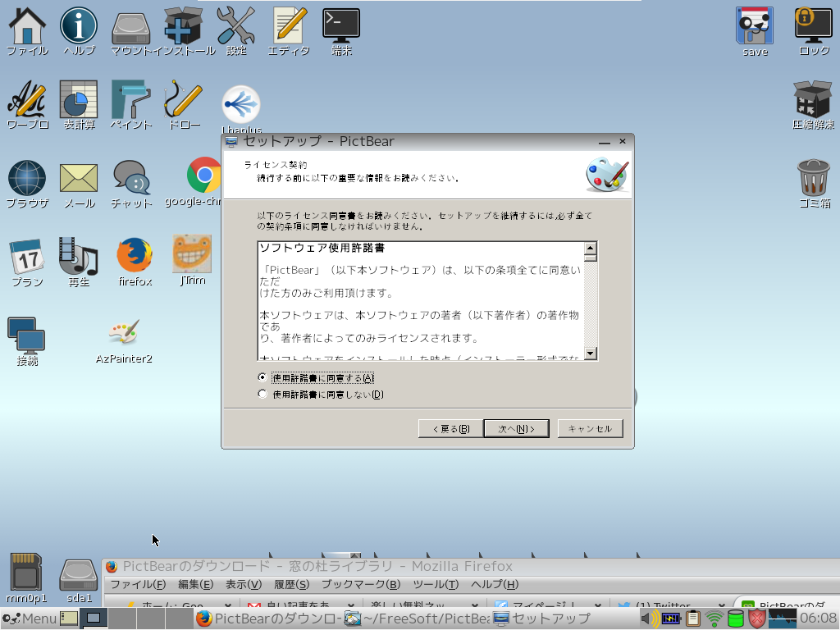Click the show desktop taskbar icon
This screenshot has width=840, height=630.
coord(69,619)
